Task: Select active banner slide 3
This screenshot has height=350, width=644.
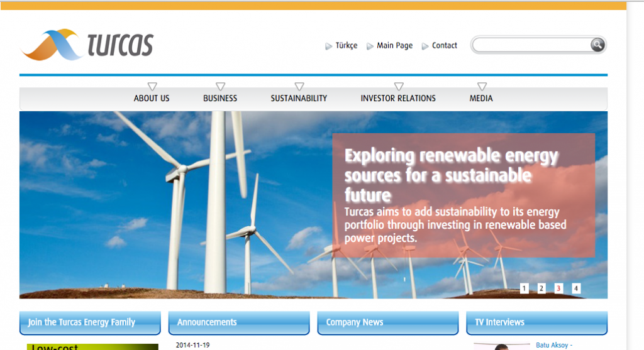Action: 558,288
